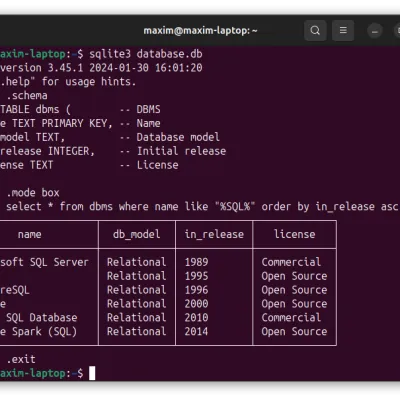Screen dimensions: 400x400
Task: Click the 2010 release value
Action: coord(196,318)
